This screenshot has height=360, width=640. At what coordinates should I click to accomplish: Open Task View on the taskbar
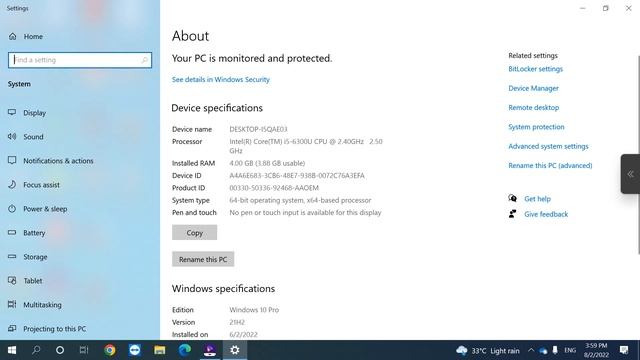pos(84,350)
